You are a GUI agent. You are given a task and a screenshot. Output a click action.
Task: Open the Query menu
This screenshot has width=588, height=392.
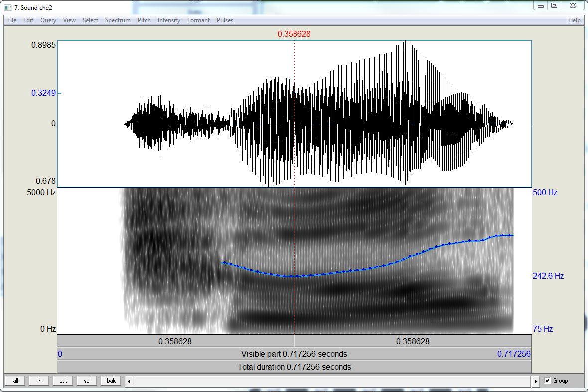click(48, 20)
